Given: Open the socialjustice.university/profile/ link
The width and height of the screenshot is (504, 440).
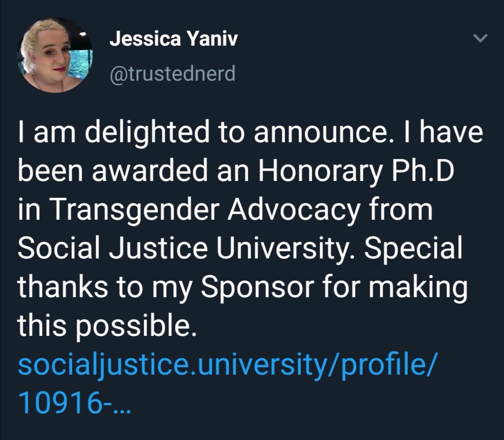Looking at the screenshot, I should point(228,364).
